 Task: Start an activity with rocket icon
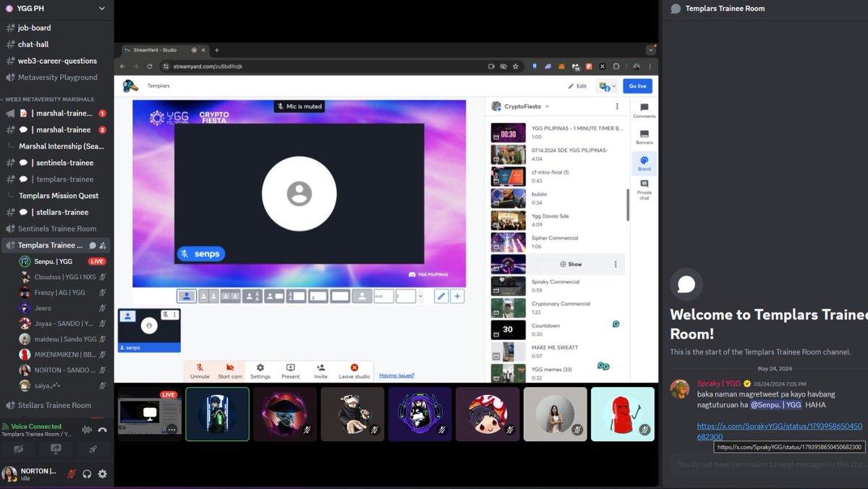tap(93, 449)
